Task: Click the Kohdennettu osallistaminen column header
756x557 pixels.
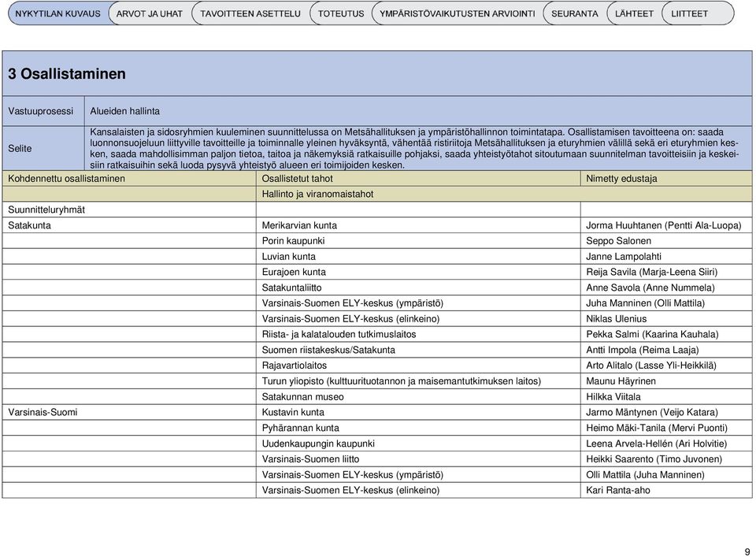Action: pos(128,178)
